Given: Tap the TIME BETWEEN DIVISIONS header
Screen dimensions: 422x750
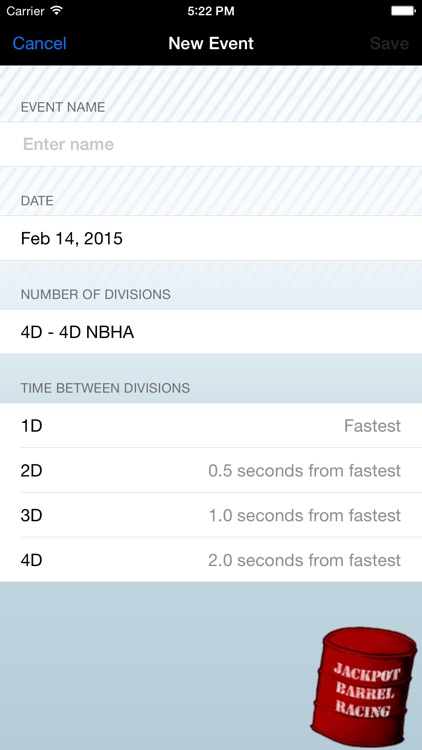Looking at the screenshot, I should 105,388.
